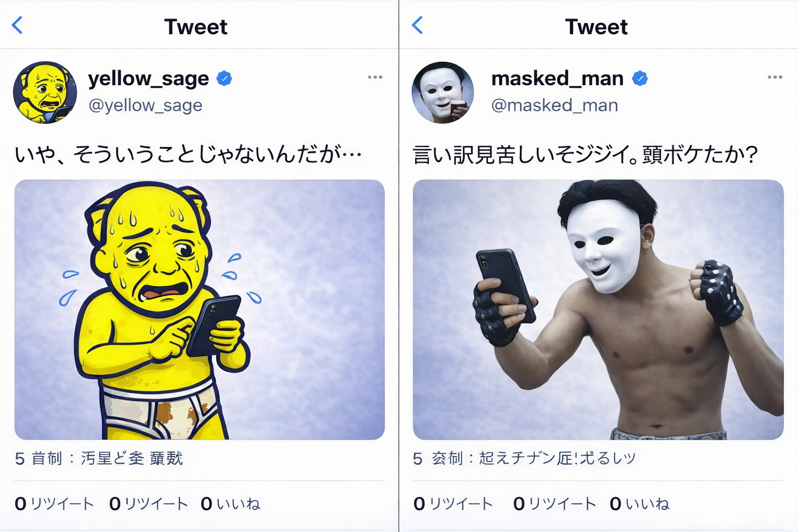Open yellow_sage's profile avatar
This screenshot has height=532, width=798.
[45, 92]
